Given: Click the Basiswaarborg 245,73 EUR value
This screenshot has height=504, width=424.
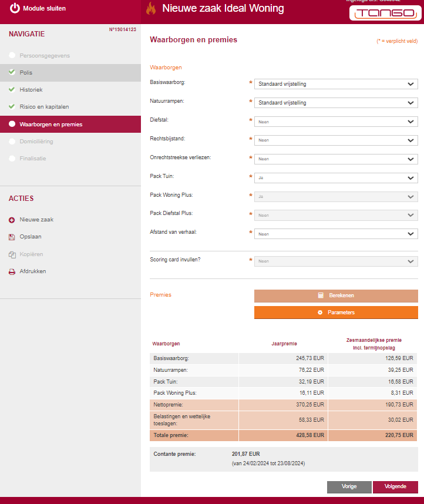Looking at the screenshot, I should coord(310,358).
